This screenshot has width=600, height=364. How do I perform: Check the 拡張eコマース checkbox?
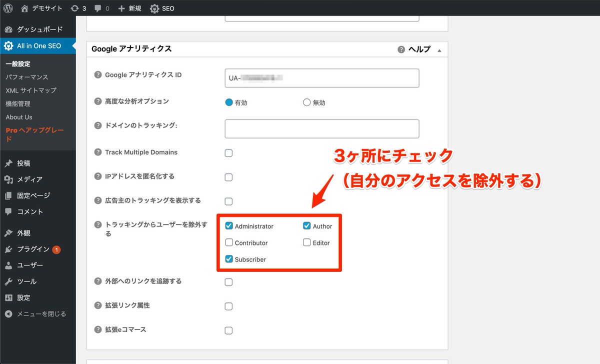click(x=229, y=330)
